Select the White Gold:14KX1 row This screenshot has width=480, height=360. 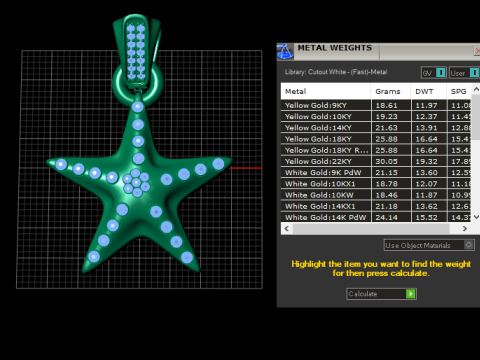376,206
